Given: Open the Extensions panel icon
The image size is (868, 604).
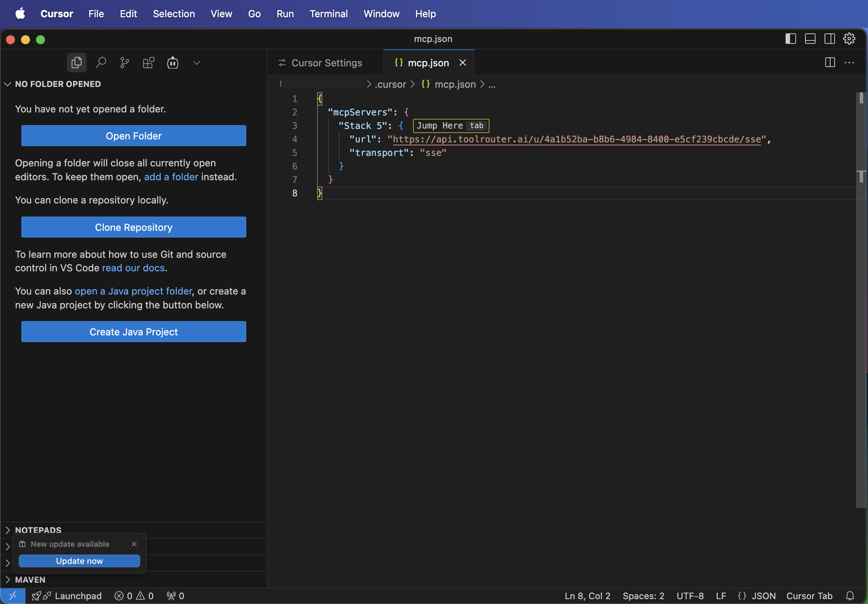Looking at the screenshot, I should pyautogui.click(x=148, y=62).
